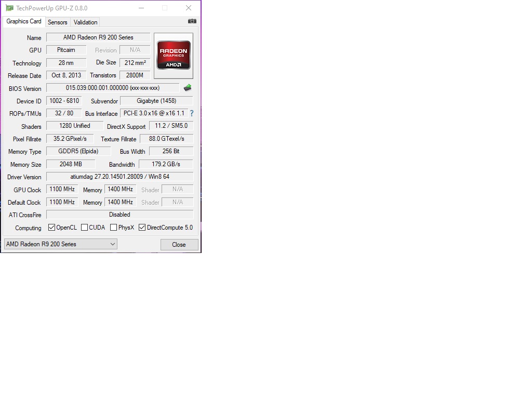Click the BIOS Version label
Viewport: 532px width, 399px height.
25,88
